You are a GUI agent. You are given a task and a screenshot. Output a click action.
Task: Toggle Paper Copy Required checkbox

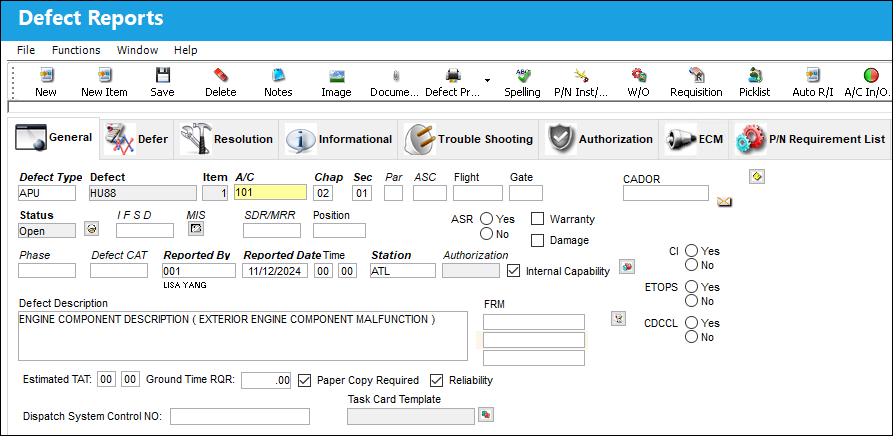[x=305, y=380]
